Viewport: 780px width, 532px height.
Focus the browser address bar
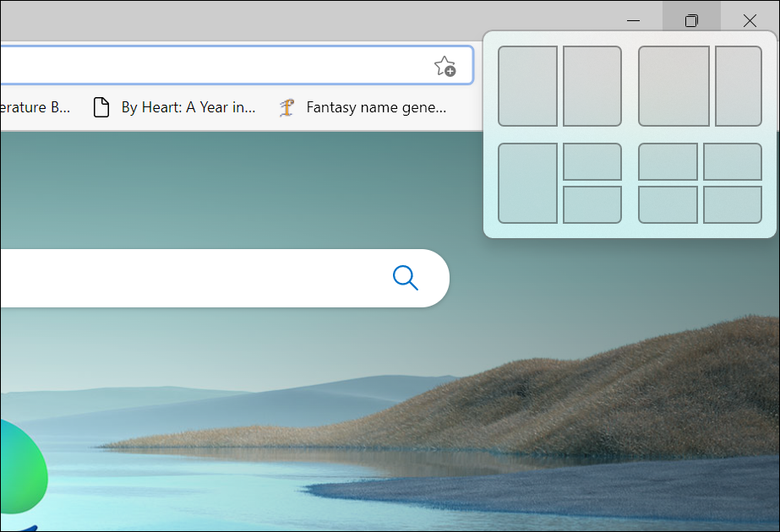tap(237, 65)
